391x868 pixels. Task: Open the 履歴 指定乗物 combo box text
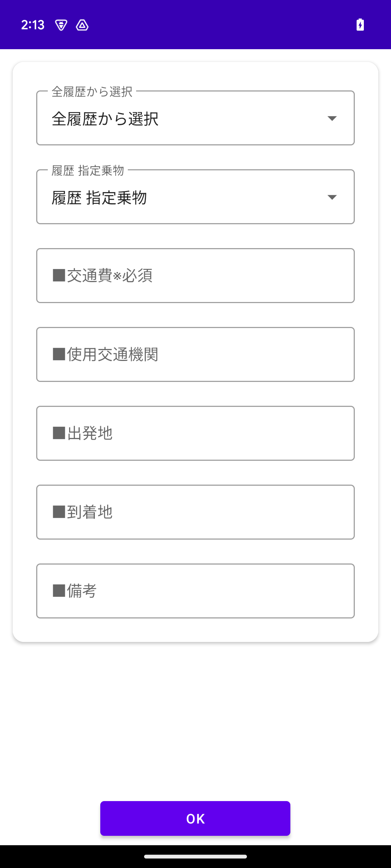click(99, 198)
